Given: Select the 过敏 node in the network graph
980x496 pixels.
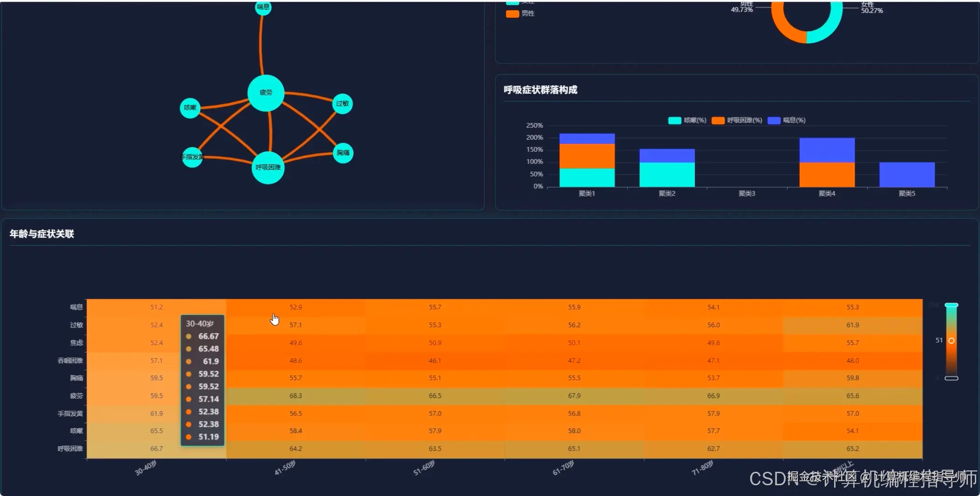Looking at the screenshot, I should 343,103.
